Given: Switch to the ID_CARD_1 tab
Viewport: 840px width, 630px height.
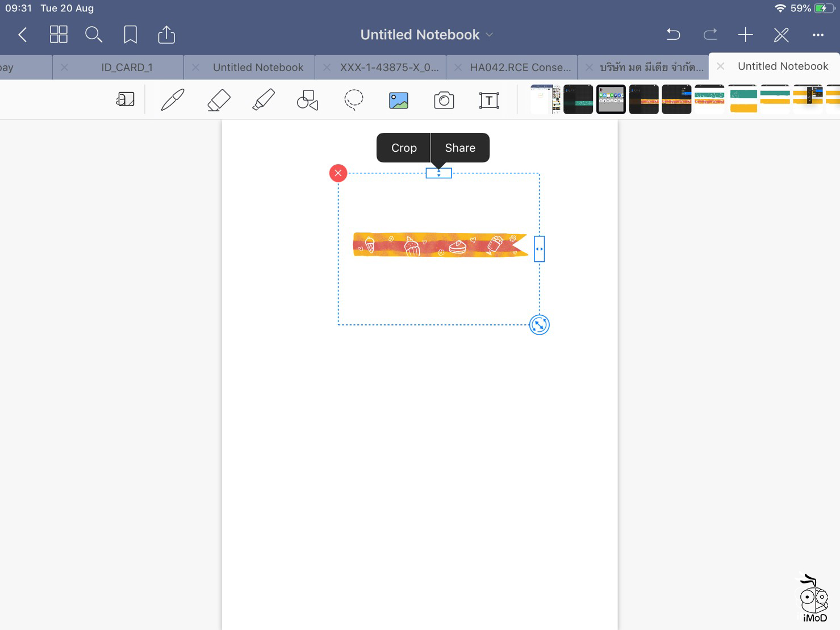Looking at the screenshot, I should point(126,67).
